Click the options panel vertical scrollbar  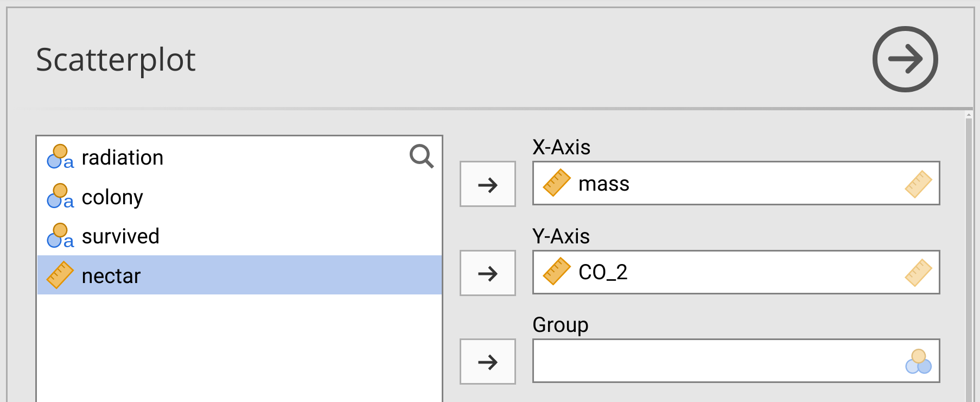969,255
